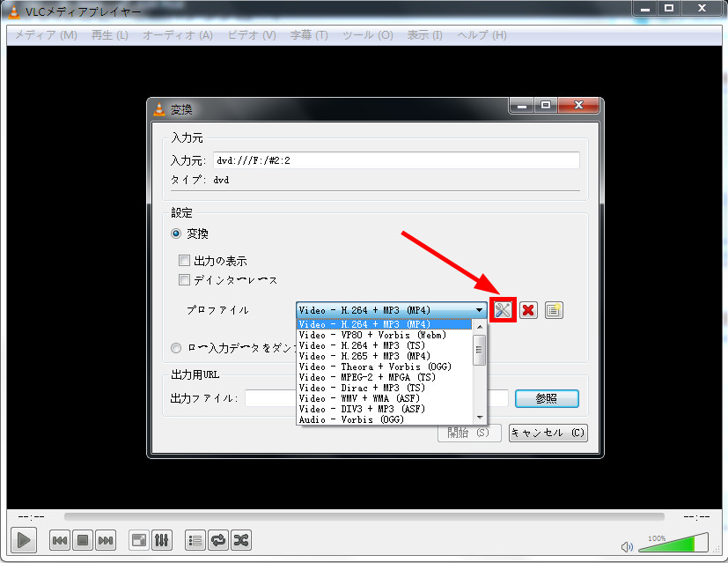Image resolution: width=728 pixels, height=563 pixels.
Task: Open the ツール (O) menu
Action: [x=367, y=35]
